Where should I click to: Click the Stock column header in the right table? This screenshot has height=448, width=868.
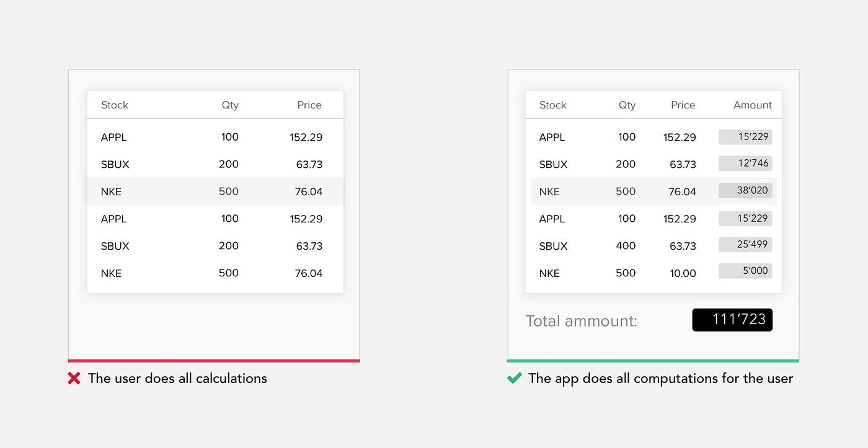552,105
